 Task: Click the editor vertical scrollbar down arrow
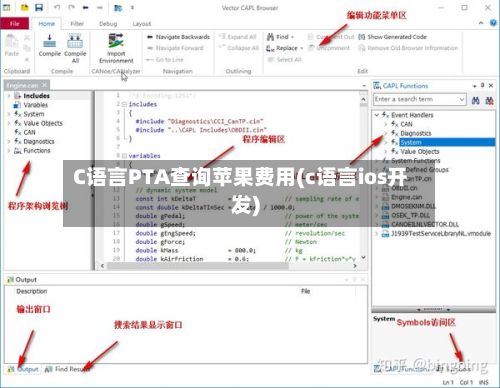coord(363,257)
